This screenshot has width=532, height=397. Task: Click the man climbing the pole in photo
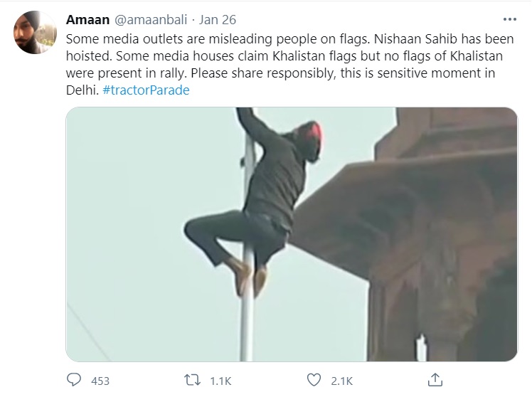tap(256, 192)
